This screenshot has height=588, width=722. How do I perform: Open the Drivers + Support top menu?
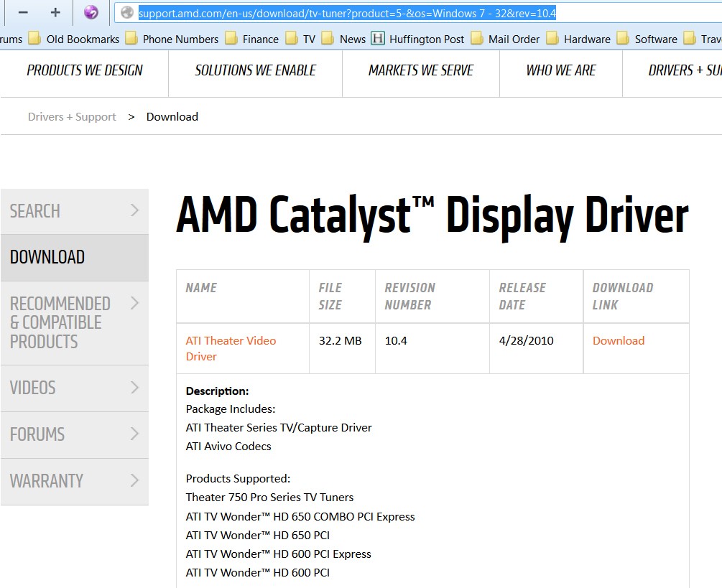685,70
